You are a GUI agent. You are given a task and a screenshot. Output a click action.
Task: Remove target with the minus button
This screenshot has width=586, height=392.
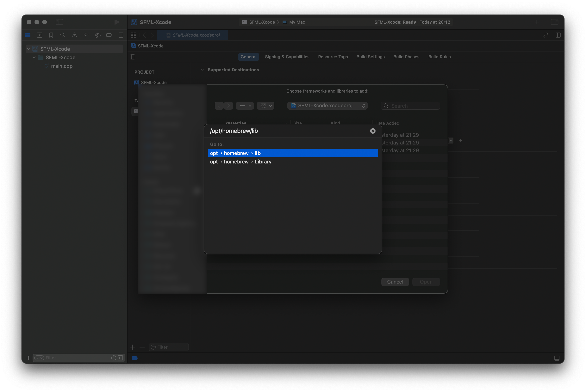click(142, 347)
